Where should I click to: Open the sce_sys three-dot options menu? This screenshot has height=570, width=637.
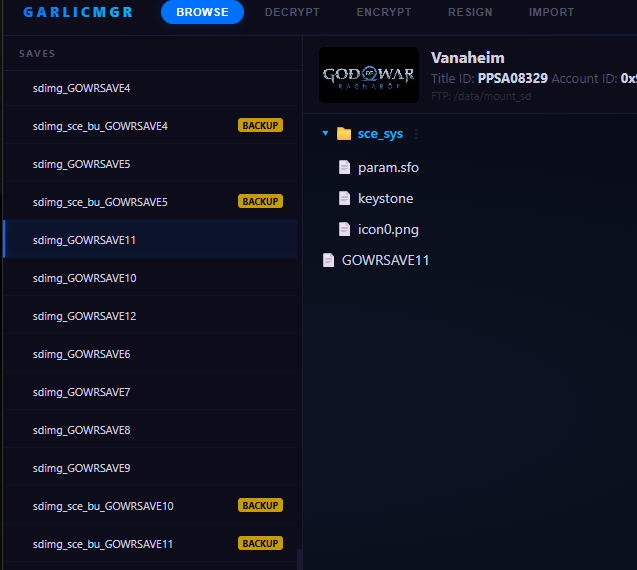pos(416,134)
